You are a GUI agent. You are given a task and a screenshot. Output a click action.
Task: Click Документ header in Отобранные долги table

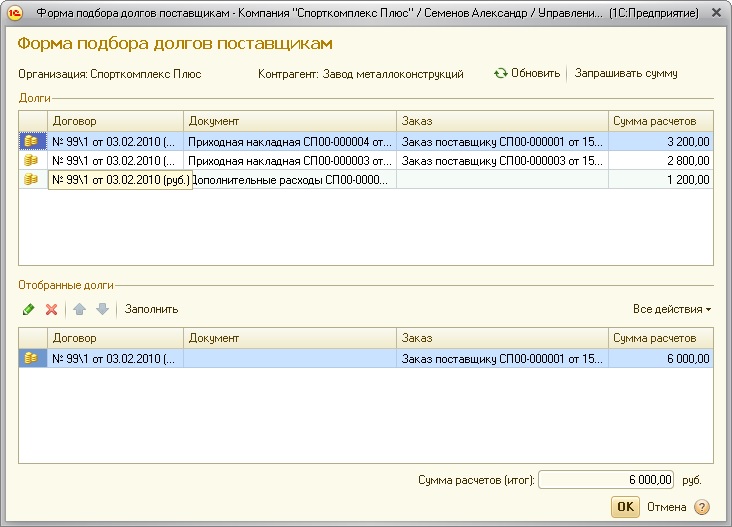pos(290,338)
